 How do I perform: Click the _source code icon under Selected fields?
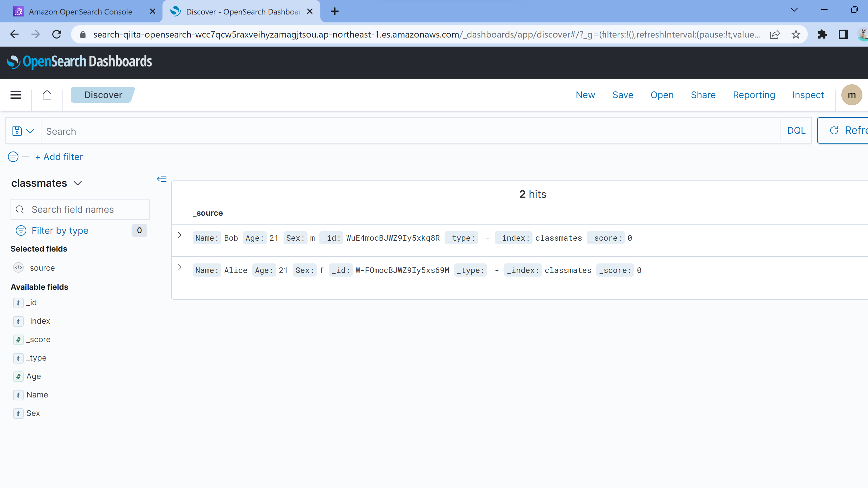(18, 268)
